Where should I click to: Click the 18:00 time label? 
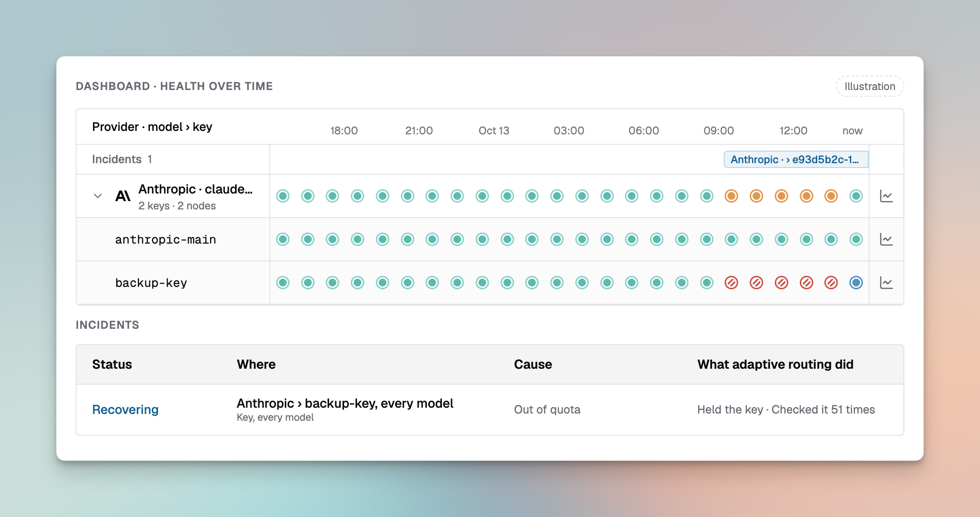pyautogui.click(x=344, y=130)
